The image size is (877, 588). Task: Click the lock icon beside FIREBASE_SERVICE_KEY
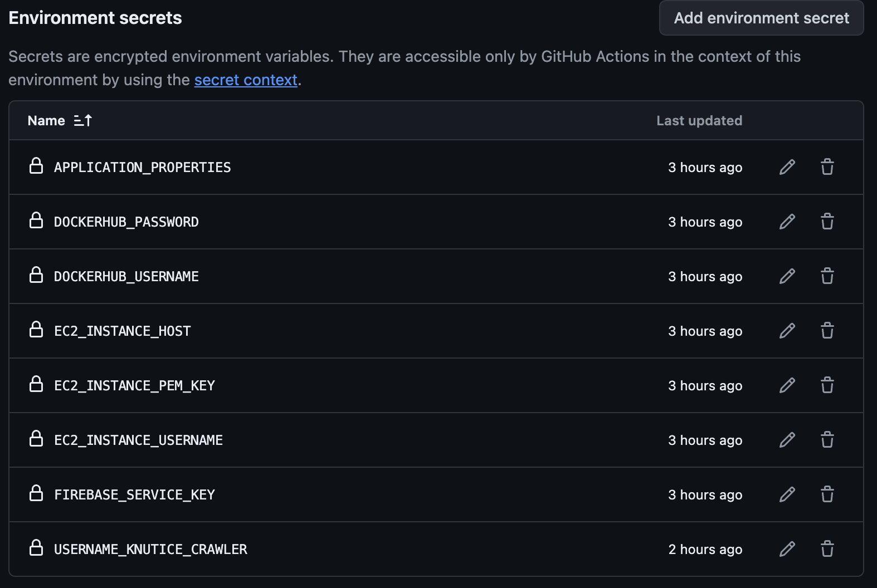pyautogui.click(x=36, y=493)
